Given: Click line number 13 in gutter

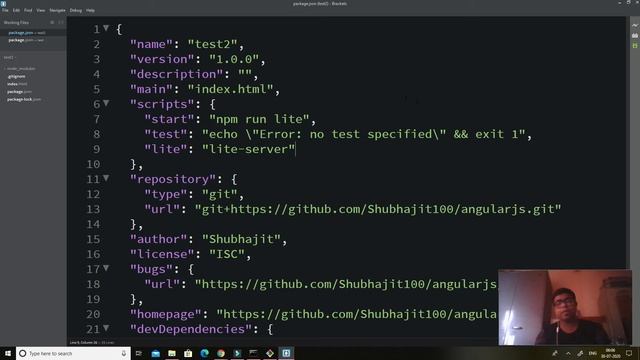Looking at the screenshot, I should 93,209.
